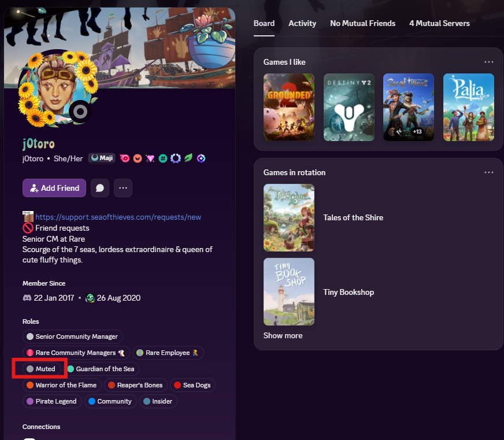This screenshot has height=440, width=504.
Task: Click the Muted role chip
Action: coord(42,369)
